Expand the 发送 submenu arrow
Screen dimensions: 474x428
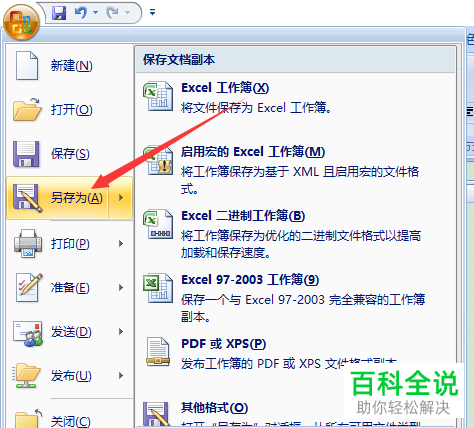click(121, 332)
